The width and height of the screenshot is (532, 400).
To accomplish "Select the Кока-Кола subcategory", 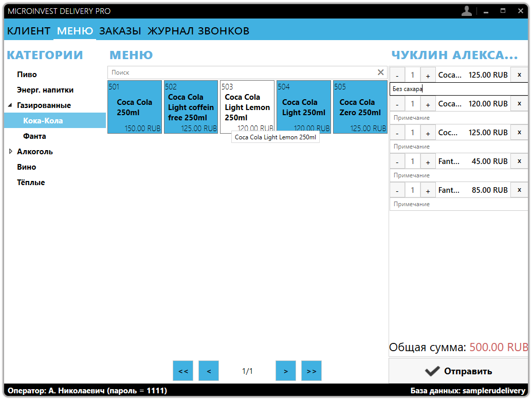I will tap(55, 120).
